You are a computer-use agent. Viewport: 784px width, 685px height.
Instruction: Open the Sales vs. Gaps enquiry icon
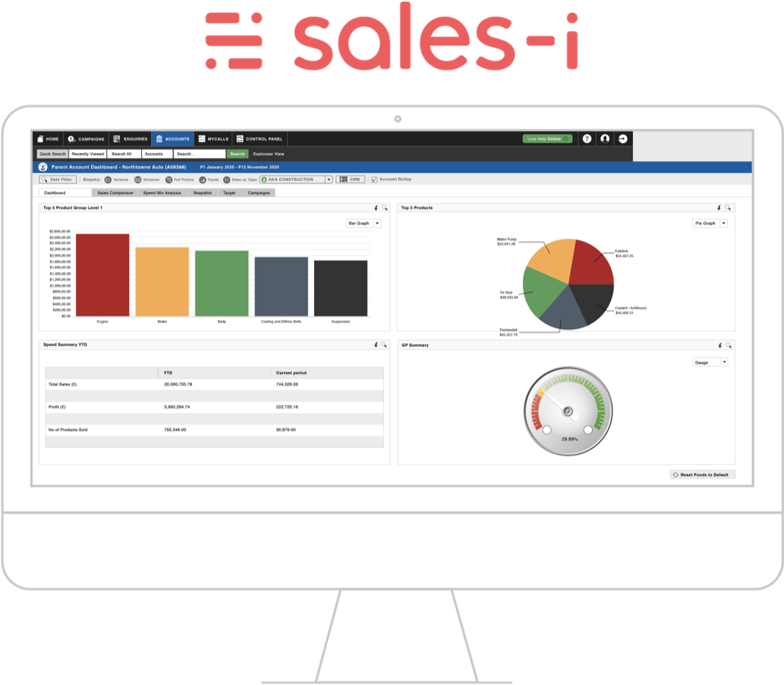pos(226,180)
